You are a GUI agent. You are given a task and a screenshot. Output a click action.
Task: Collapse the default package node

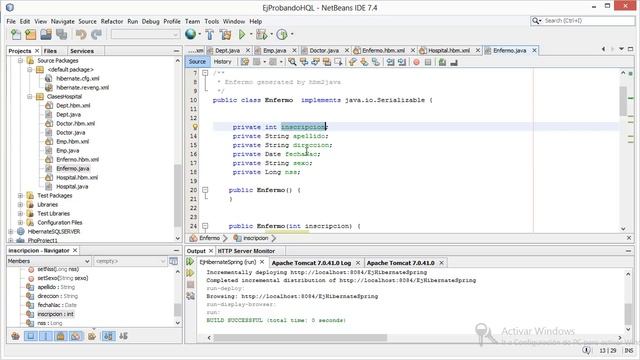coord(30,69)
